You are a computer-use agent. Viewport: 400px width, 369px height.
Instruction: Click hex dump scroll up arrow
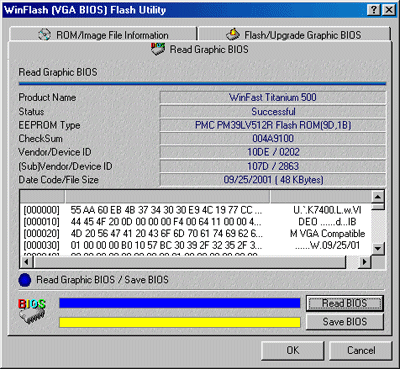378,197
